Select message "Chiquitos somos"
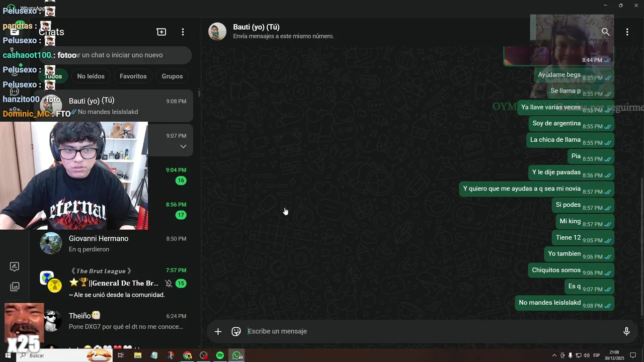The image size is (644, 362). coord(571,270)
